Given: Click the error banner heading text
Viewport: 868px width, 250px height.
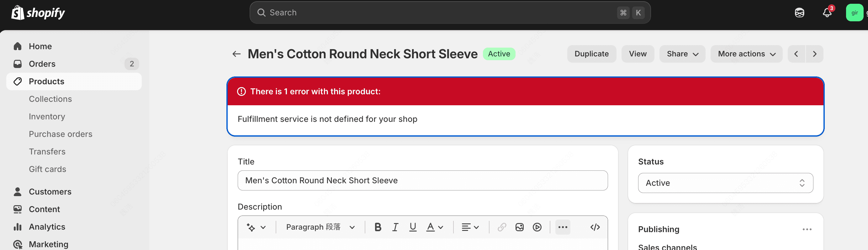Looking at the screenshot, I should pos(315,91).
